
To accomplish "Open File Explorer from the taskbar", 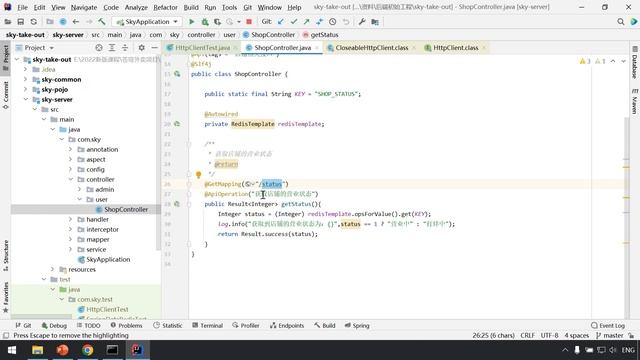I will coord(38,350).
